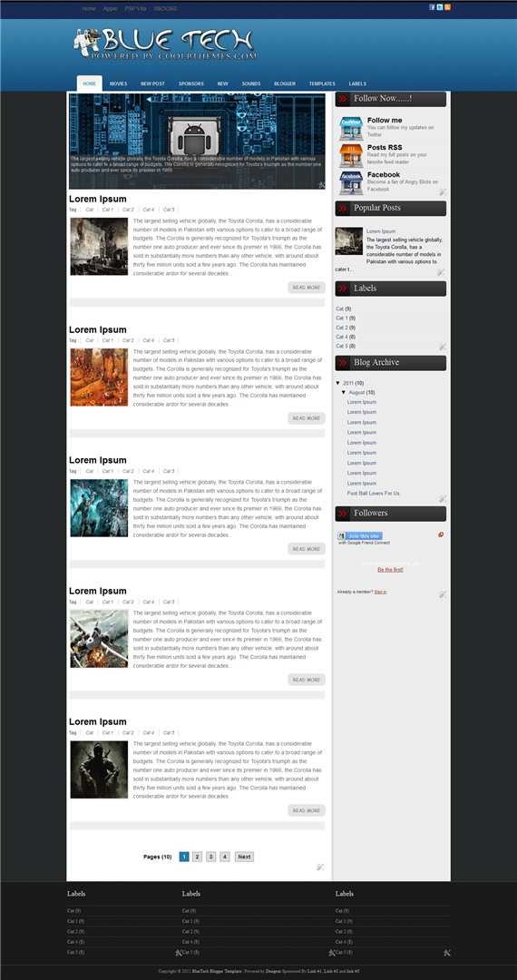Screen dimensions: 517x980
Task: Open the orange RSS feed icon in the top bar
Action: coord(447,7)
